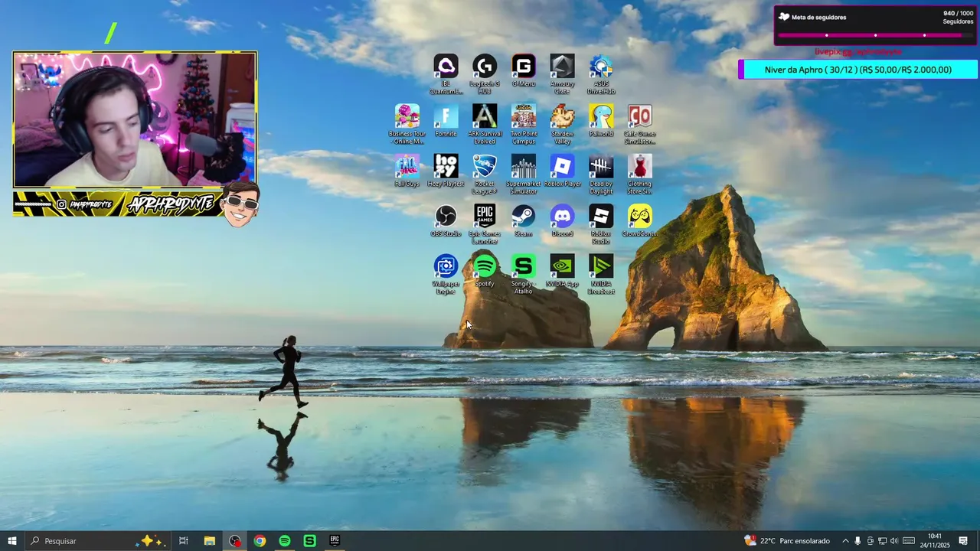Viewport: 980px width, 551px height.
Task: Open Dead by Daylight desktop icon
Action: tap(601, 174)
